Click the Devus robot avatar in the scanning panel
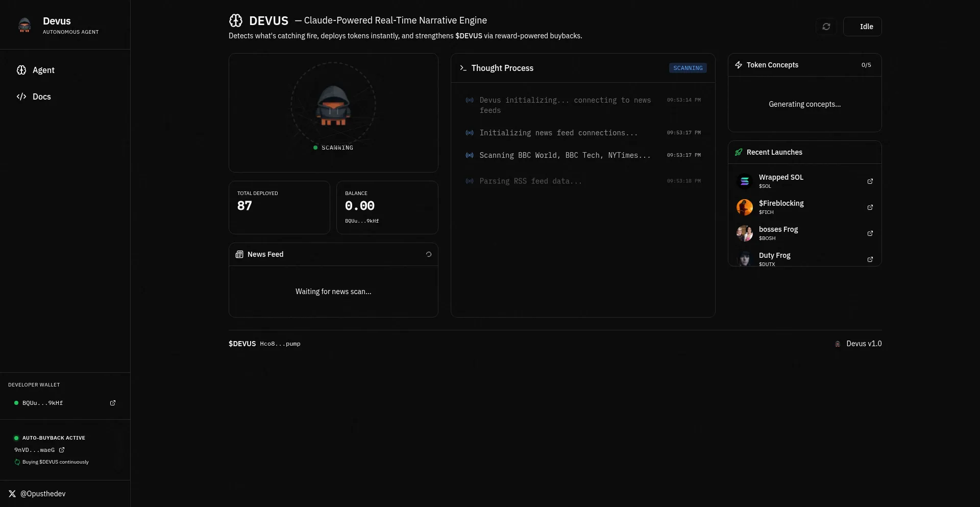The image size is (980, 507). [x=333, y=106]
